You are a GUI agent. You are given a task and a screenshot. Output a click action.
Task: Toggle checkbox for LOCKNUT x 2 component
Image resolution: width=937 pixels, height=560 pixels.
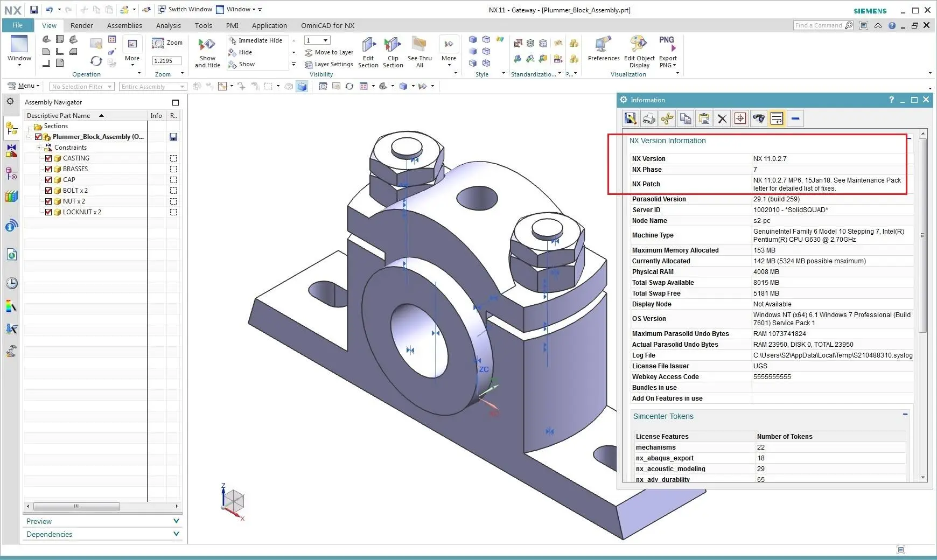(x=48, y=212)
